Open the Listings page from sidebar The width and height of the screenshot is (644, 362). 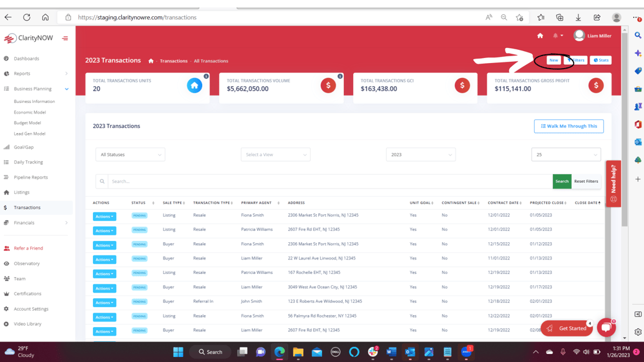pyautogui.click(x=22, y=192)
